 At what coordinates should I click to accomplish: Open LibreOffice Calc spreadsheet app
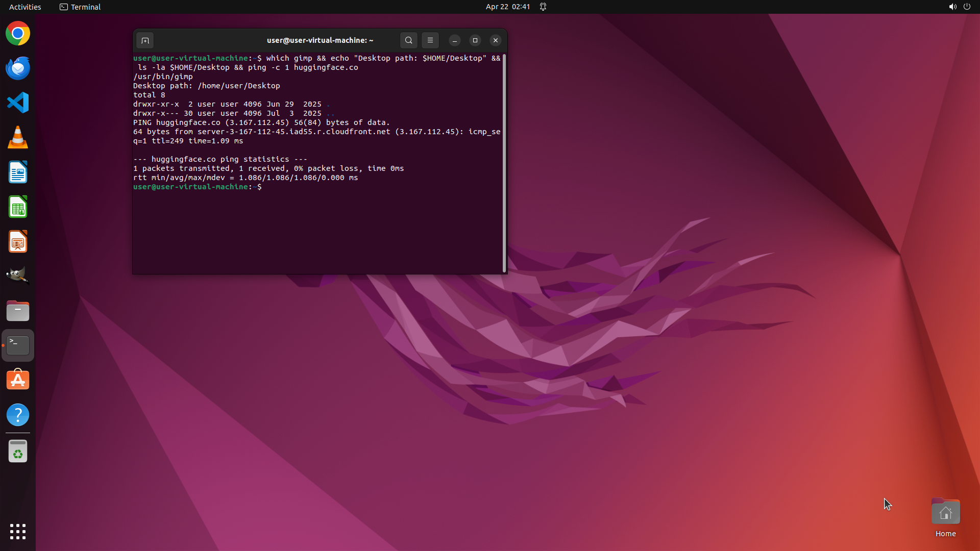coord(18,207)
